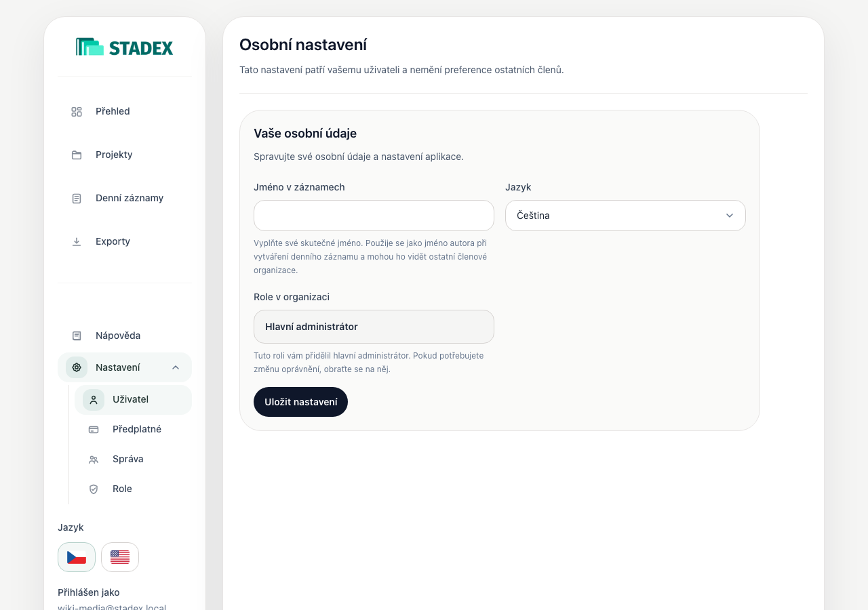Click the Správa people icon
The image size is (868, 610).
[94, 459]
